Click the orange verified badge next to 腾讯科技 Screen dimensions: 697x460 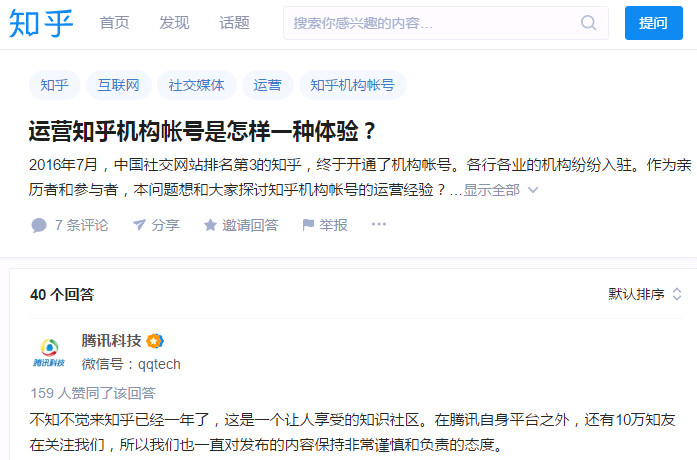(155, 341)
